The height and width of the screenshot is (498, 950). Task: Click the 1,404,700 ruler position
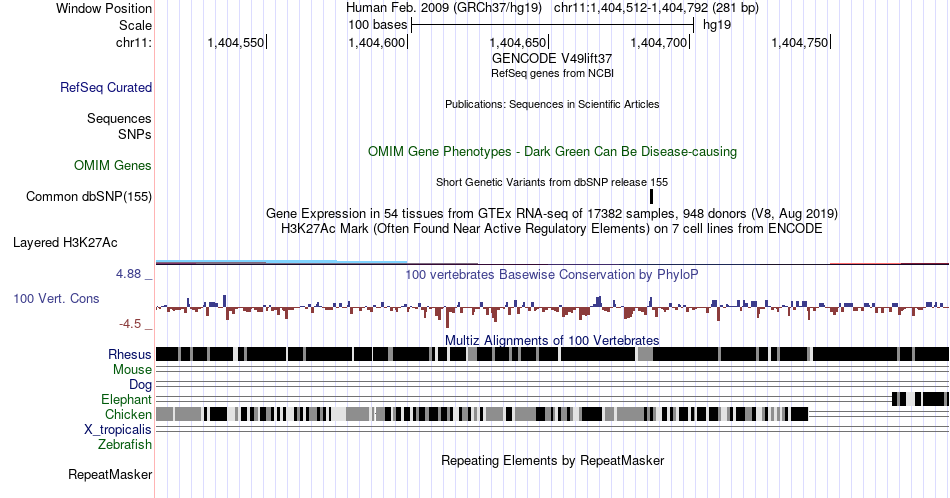(x=660, y=42)
